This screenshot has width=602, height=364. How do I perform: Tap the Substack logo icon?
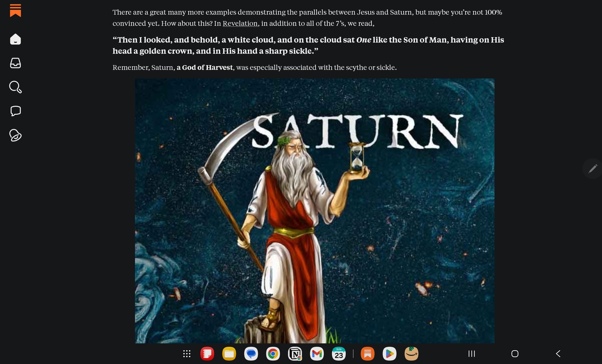[15, 11]
